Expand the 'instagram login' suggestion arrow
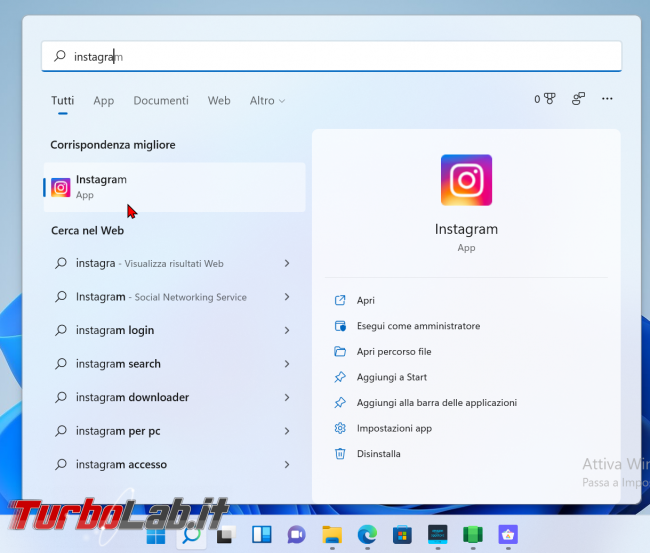650x553 pixels. (287, 330)
